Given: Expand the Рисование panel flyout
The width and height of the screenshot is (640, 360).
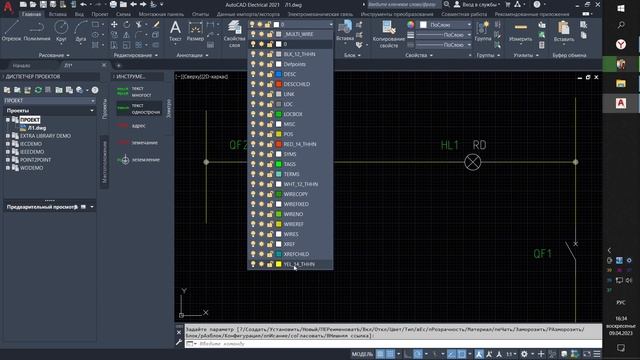Looking at the screenshot, I should point(54,55).
